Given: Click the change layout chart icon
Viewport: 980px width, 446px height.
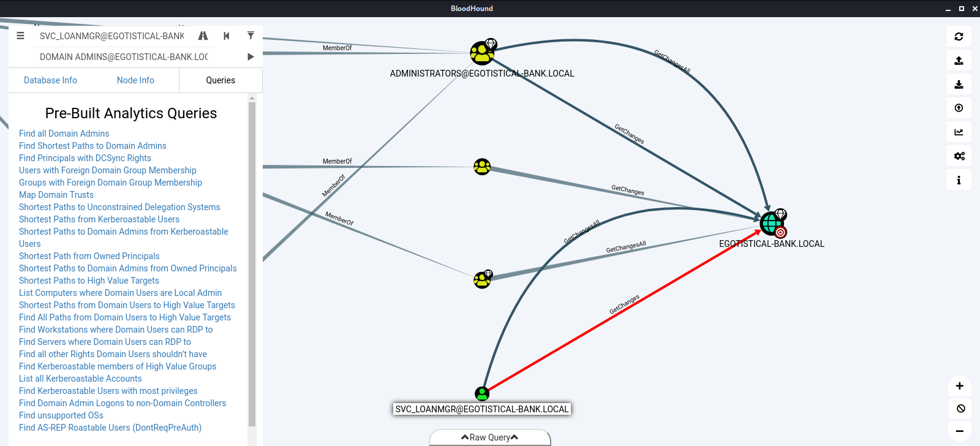Looking at the screenshot, I should (959, 132).
